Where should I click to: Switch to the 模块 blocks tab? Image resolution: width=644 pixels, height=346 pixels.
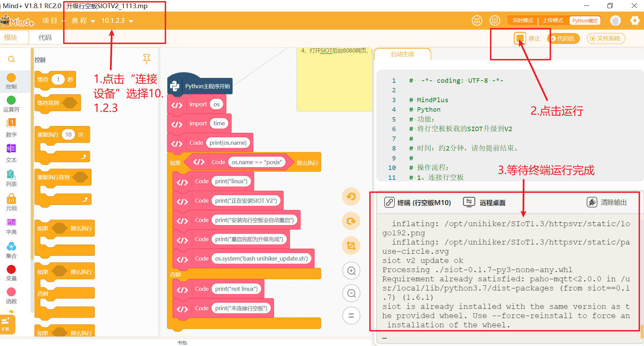coord(14,37)
